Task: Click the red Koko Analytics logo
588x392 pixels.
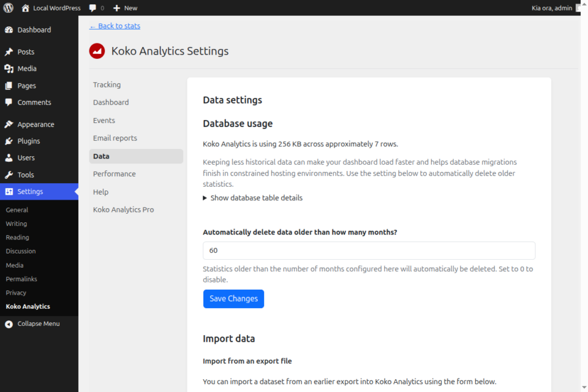Action: (x=97, y=51)
